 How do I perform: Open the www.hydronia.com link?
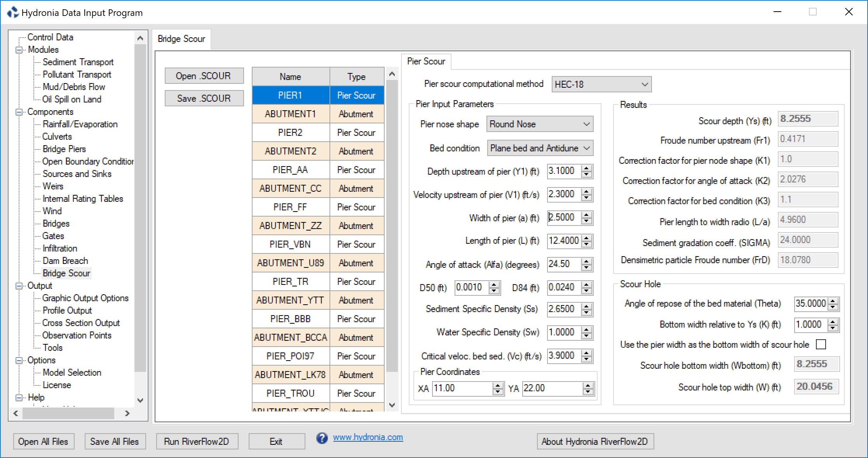tap(368, 437)
